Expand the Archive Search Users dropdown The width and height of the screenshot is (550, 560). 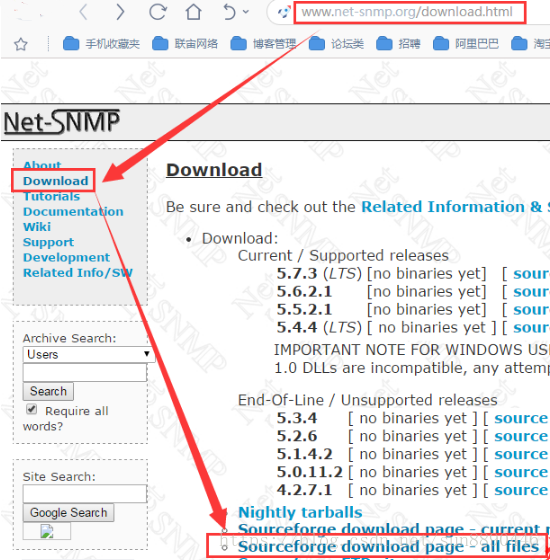(89, 354)
